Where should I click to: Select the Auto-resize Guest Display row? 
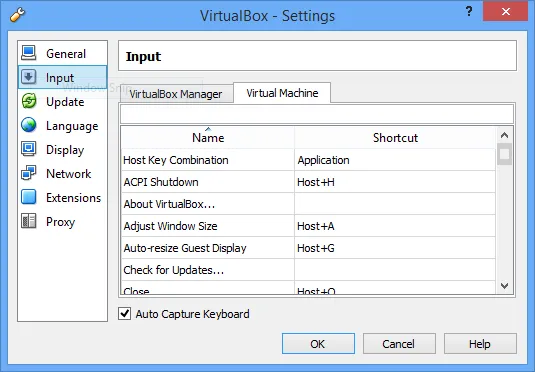click(x=308, y=248)
